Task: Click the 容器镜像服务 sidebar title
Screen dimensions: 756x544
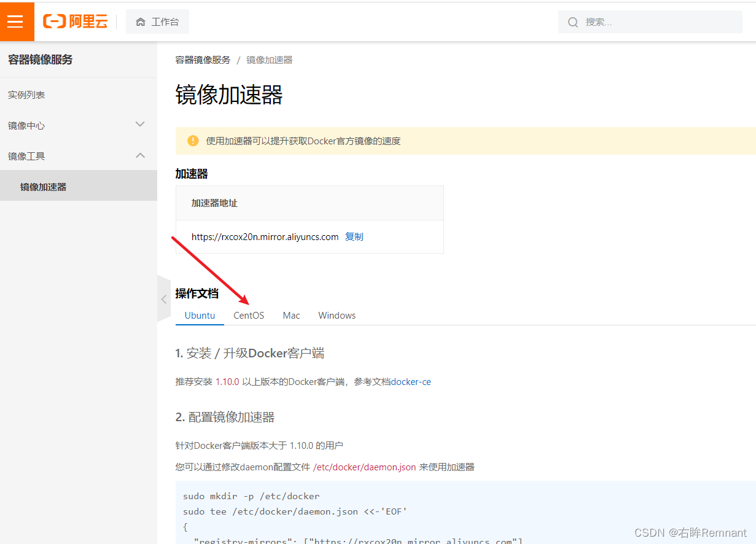Action: click(x=41, y=60)
